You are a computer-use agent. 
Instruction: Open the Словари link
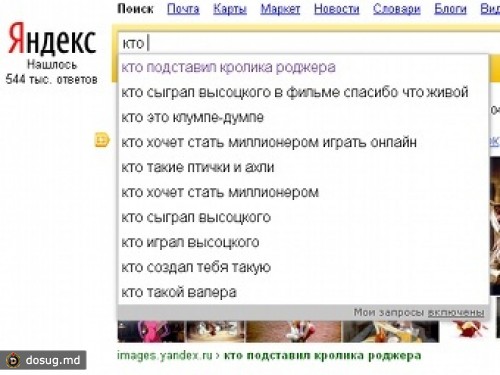(x=396, y=9)
